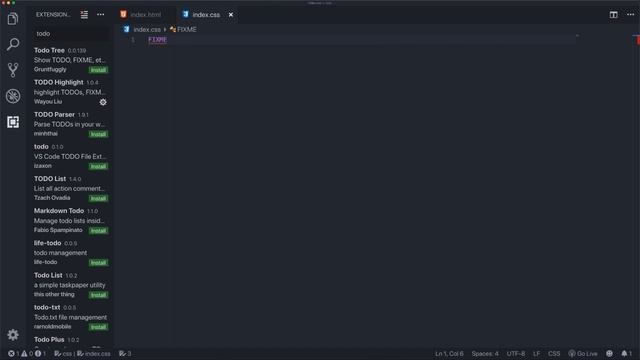Install the TODO Parser extension

(x=98, y=134)
